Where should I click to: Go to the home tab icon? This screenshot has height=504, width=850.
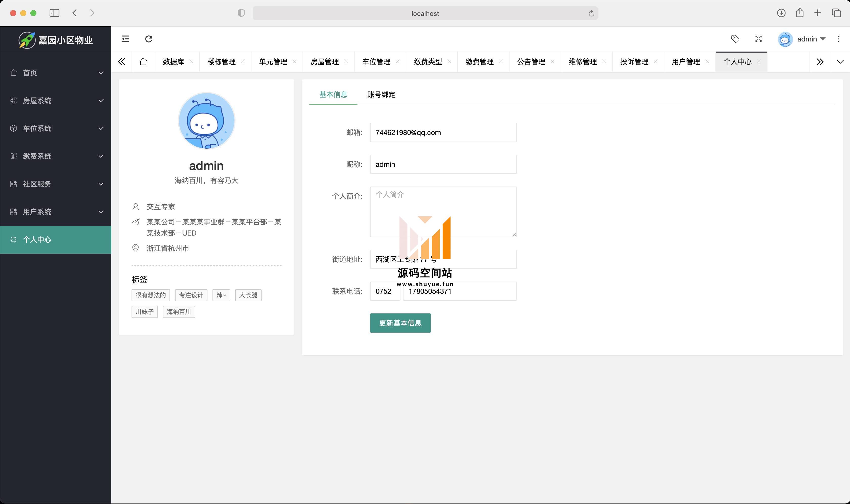pos(143,61)
